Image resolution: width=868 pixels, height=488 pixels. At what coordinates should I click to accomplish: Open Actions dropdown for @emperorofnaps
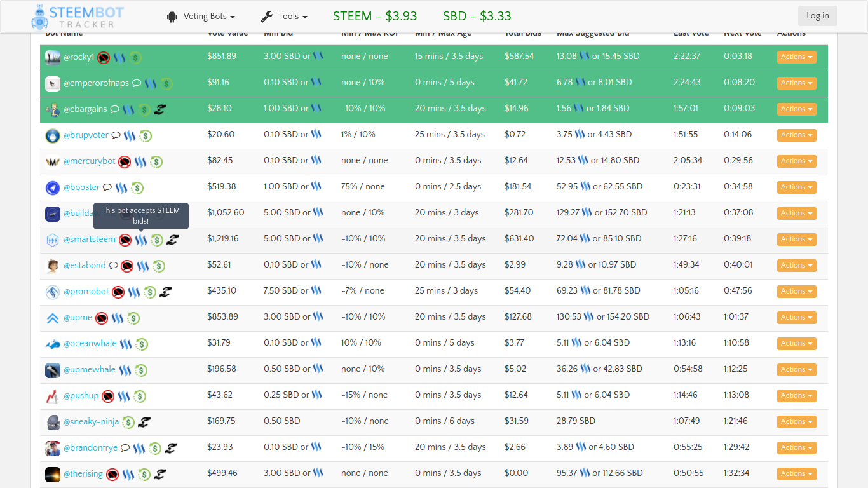click(x=797, y=83)
